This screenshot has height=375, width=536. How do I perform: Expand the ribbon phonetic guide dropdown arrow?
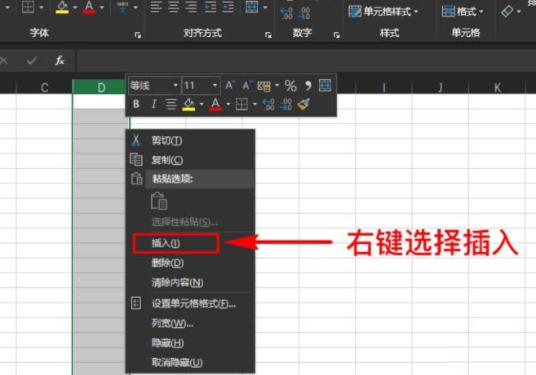pyautogui.click(x=136, y=7)
